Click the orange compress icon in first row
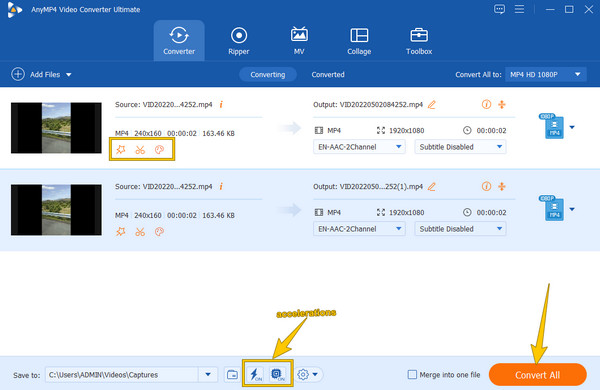Screen dimensions: 600x390 [x=502, y=104]
